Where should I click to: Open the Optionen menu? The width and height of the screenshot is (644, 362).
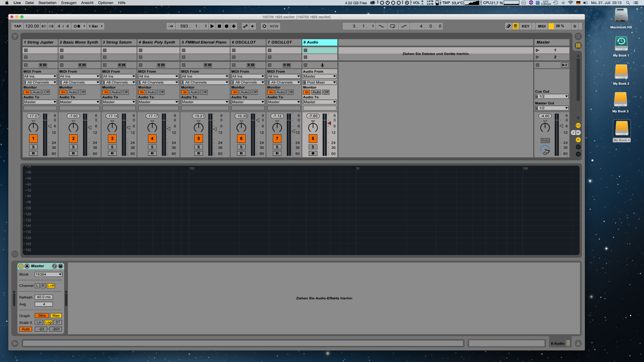[x=106, y=3]
